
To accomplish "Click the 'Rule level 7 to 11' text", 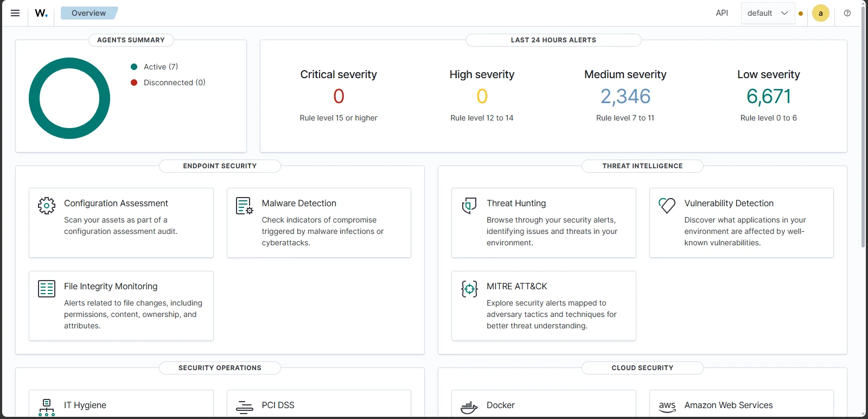I will pos(626,118).
